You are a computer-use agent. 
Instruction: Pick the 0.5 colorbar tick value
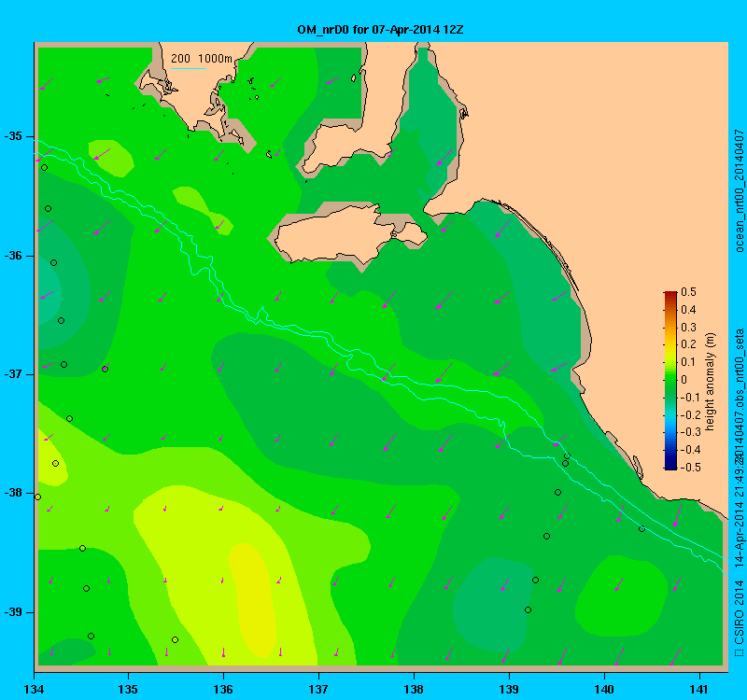[x=688, y=292]
